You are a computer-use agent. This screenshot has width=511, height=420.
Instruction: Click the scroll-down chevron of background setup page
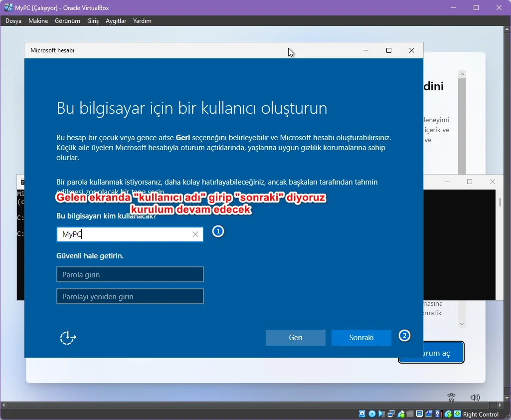(x=462, y=324)
